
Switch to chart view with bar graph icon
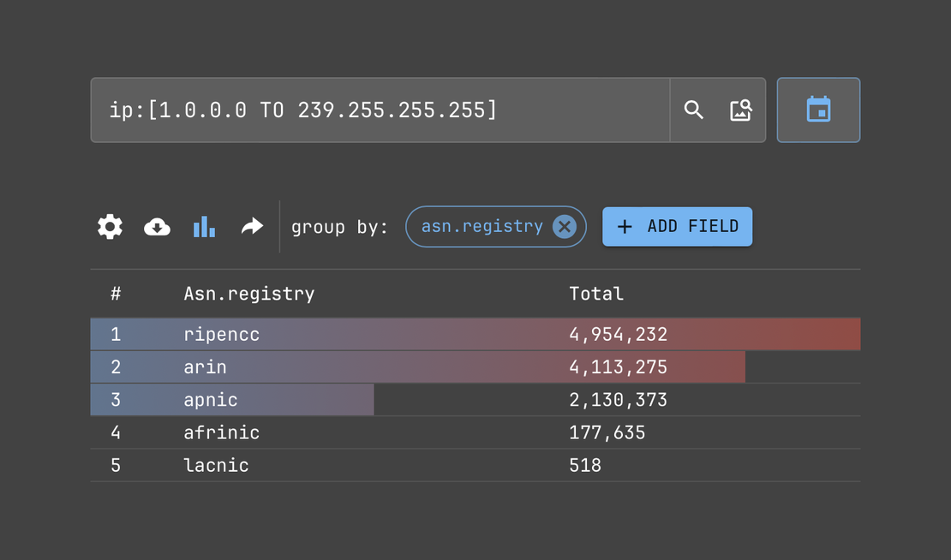click(x=204, y=226)
